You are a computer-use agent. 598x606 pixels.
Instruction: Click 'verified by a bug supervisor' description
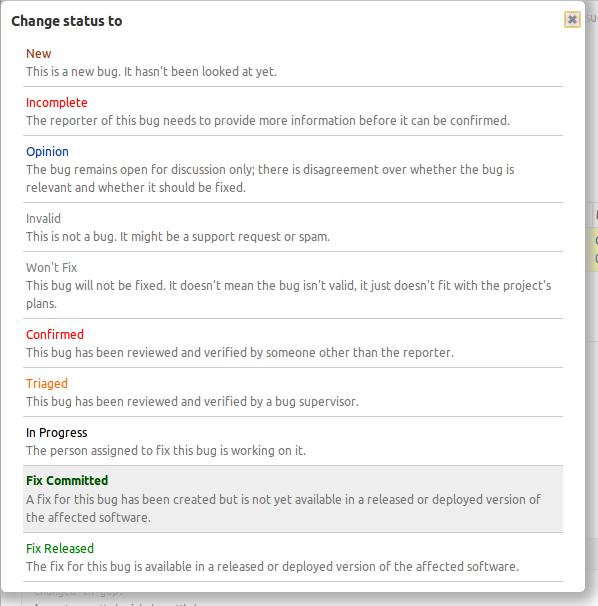pos(192,402)
